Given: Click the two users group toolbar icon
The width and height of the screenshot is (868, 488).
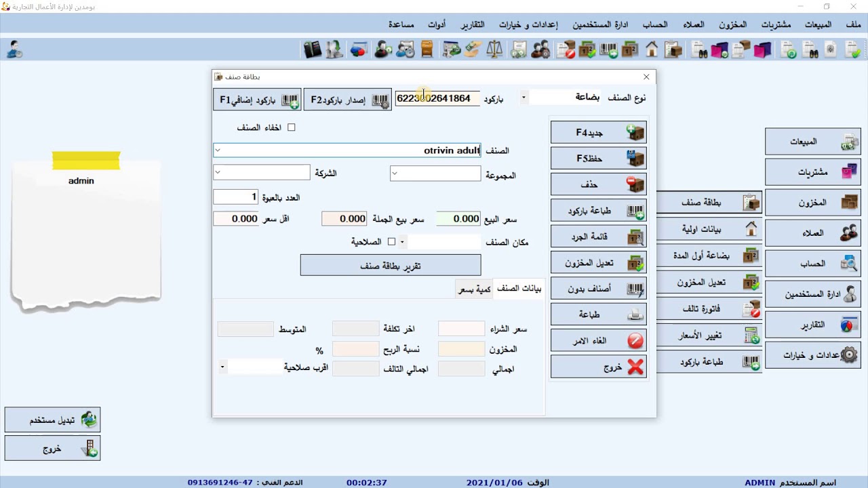Looking at the screenshot, I should [540, 49].
